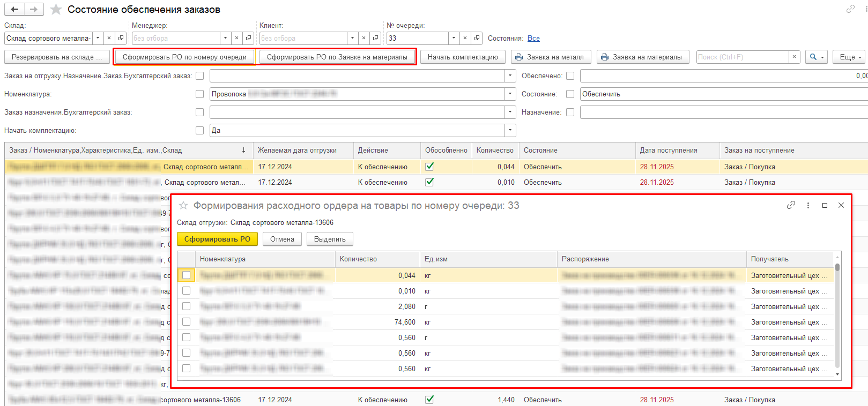Viewport: 868px width, 406px height.
Task: Open the № очереди dropdown arrow
Action: pos(454,38)
